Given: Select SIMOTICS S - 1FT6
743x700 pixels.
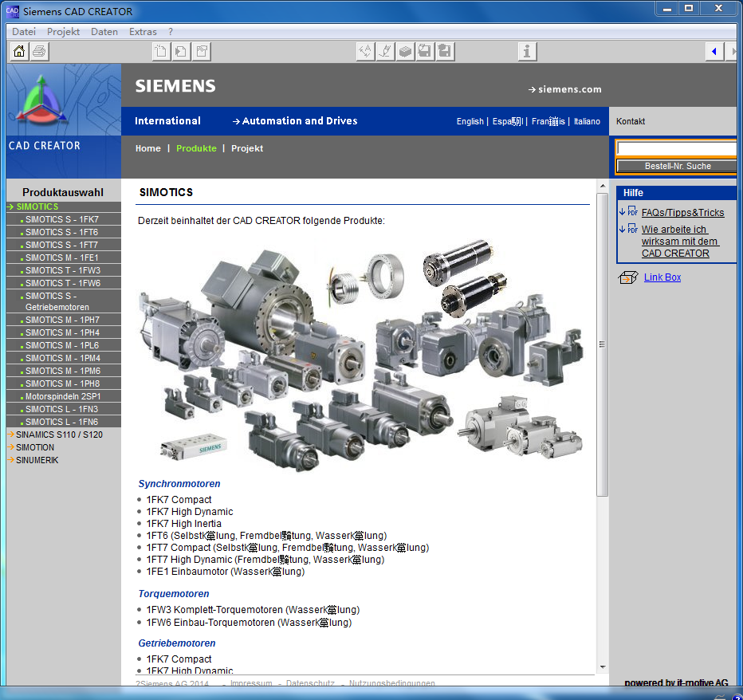Looking at the screenshot, I should [x=64, y=232].
